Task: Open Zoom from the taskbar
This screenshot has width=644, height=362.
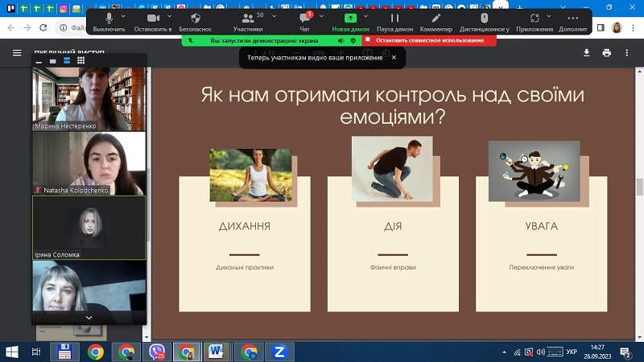Action: (279, 352)
